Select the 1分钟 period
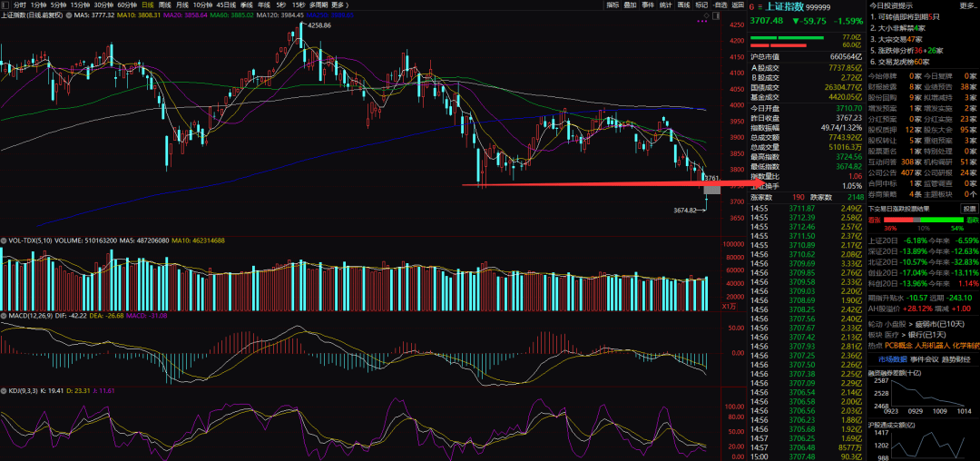The width and height of the screenshot is (980, 461). coord(39,5)
